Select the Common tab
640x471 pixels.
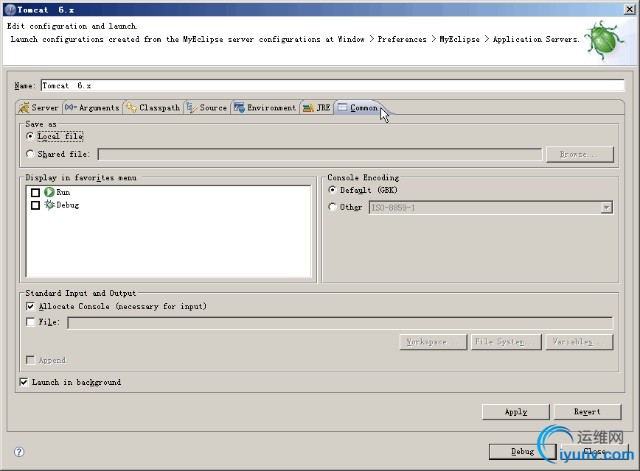coord(358,108)
